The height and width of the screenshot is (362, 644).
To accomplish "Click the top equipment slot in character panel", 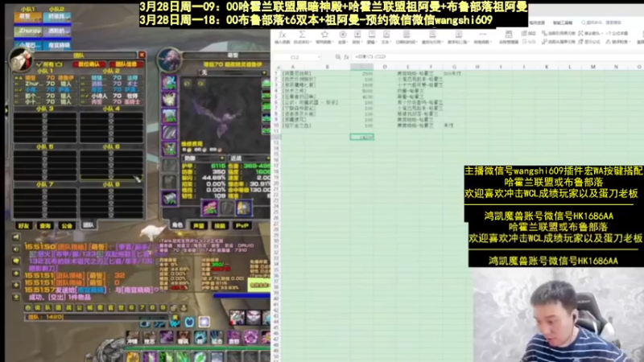I will (x=169, y=83).
